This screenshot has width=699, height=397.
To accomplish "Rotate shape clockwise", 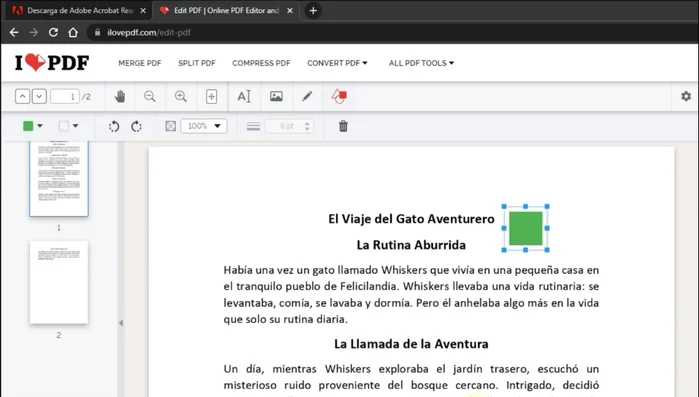I will (136, 126).
